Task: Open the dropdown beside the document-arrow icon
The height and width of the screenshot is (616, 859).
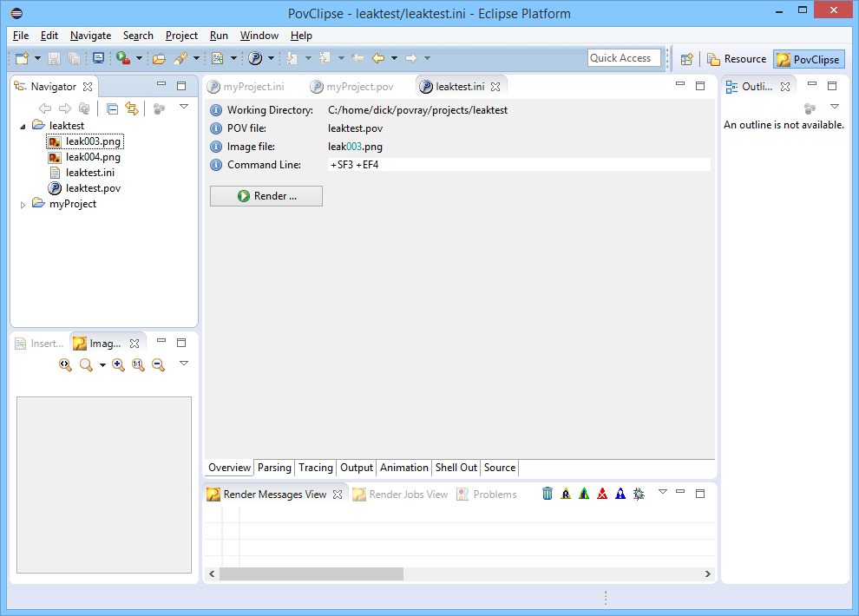Action: [233, 58]
